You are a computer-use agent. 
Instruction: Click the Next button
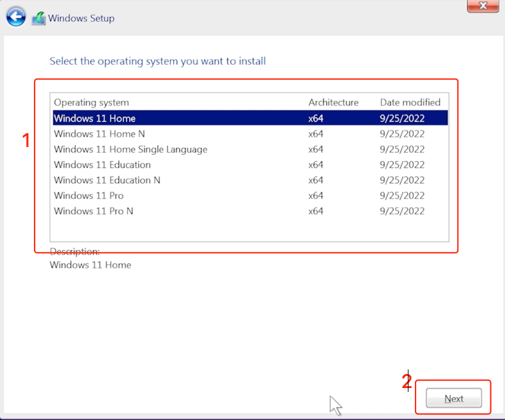pos(454,398)
